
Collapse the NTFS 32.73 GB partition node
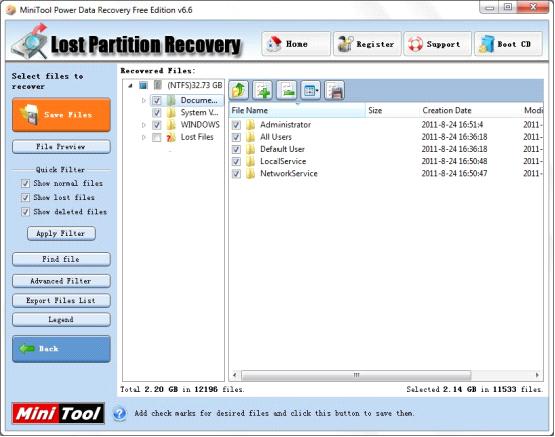pos(130,86)
